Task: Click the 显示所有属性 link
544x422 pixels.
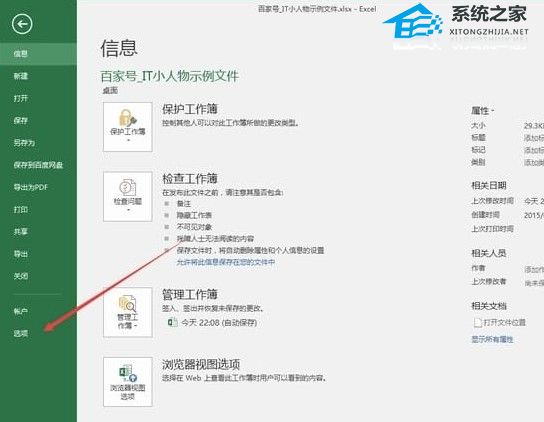Action: tap(492, 339)
